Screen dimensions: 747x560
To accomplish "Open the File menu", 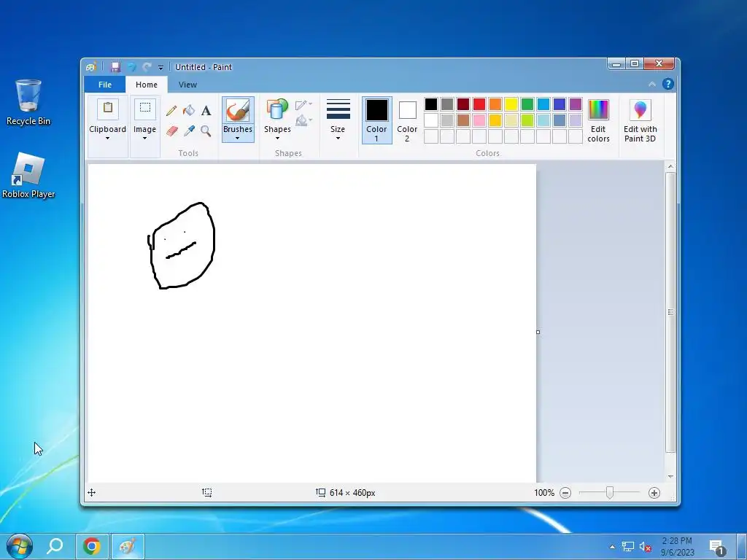I will [x=105, y=85].
